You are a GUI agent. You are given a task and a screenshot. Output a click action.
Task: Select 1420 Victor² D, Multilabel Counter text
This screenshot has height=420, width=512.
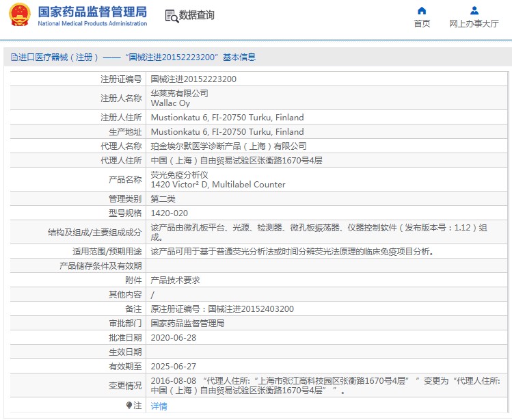tap(218, 184)
